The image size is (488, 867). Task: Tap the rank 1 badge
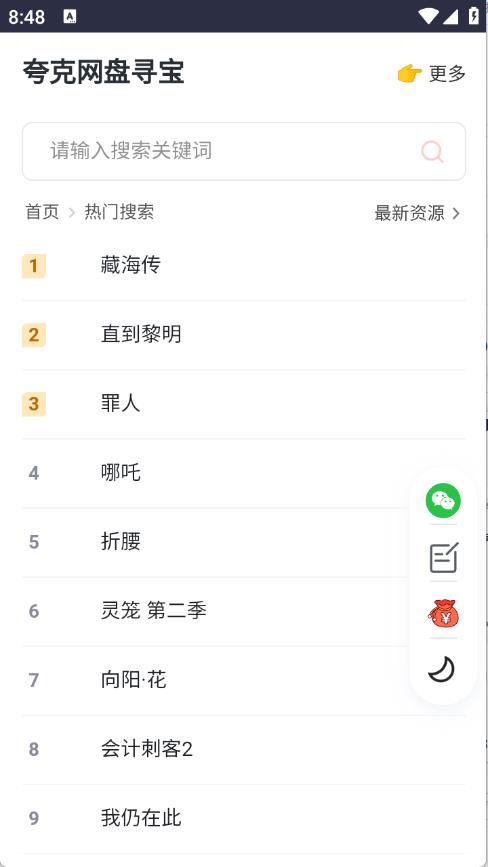click(34, 266)
